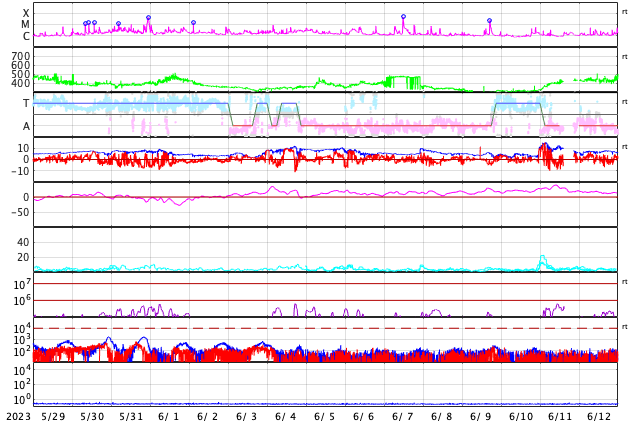Click the '600' speed axis label

(21, 65)
